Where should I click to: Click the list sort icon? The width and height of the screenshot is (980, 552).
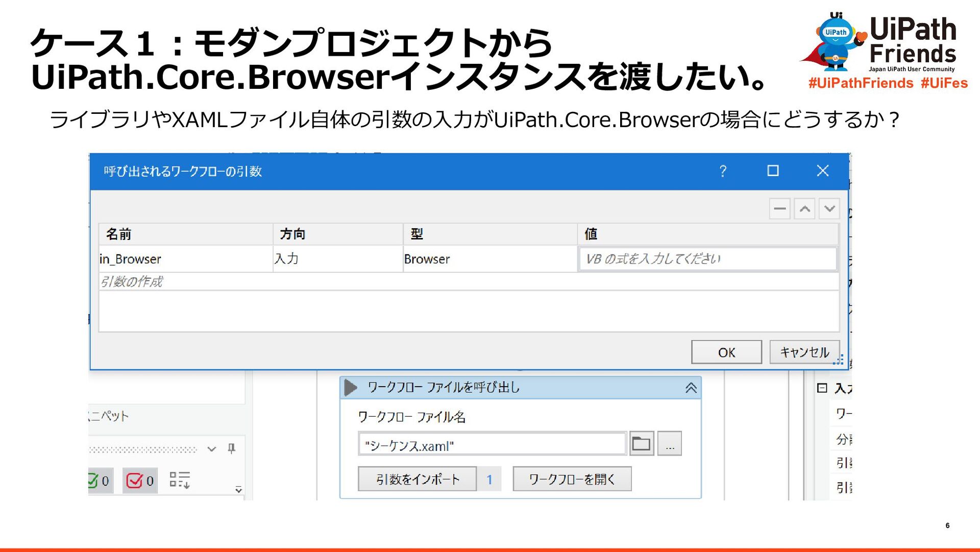[x=180, y=480]
